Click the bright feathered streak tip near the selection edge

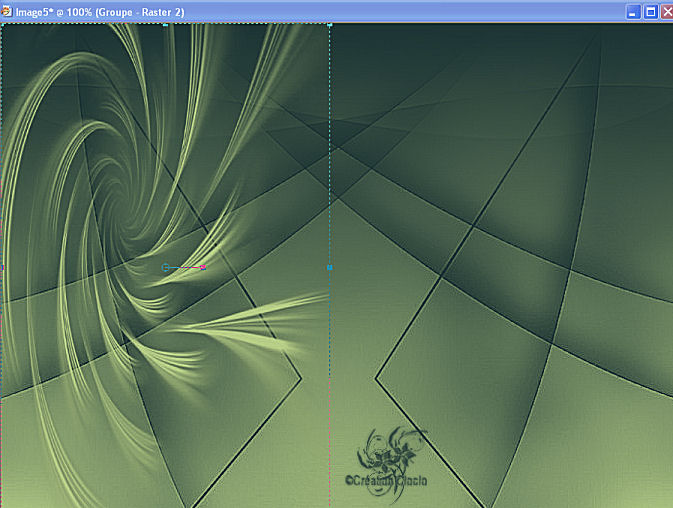pos(318,295)
